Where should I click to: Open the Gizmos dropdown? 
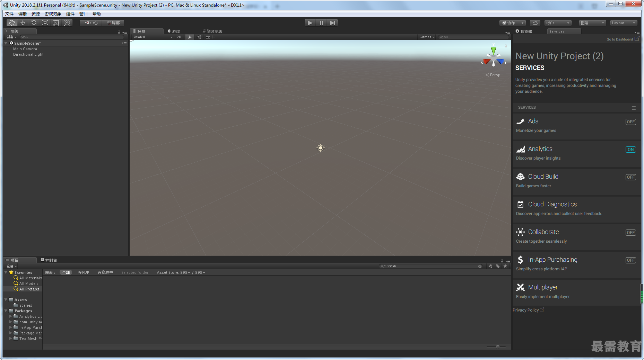(427, 37)
